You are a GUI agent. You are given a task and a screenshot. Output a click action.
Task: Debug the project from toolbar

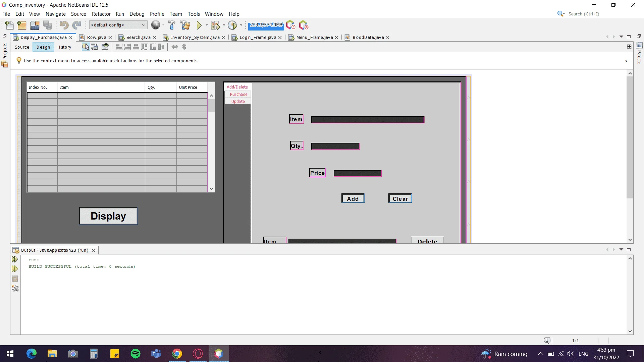point(215,25)
